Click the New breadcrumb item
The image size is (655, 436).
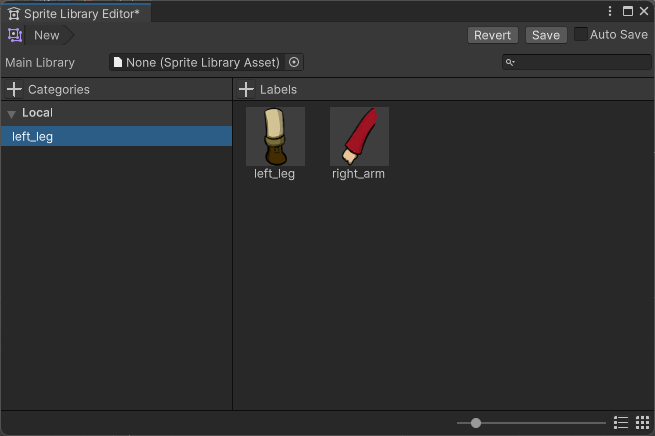pyautogui.click(x=46, y=35)
